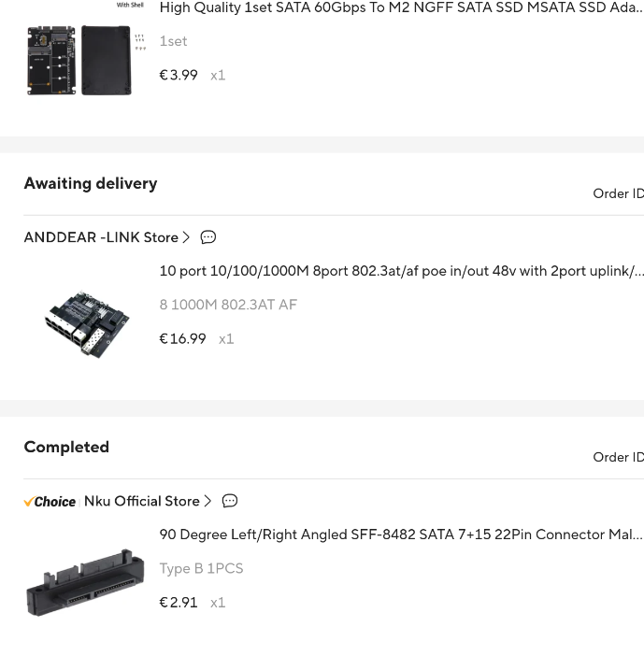This screenshot has width=644, height=670.
Task: Select the Awaiting delivery status heading
Action: 91,183
